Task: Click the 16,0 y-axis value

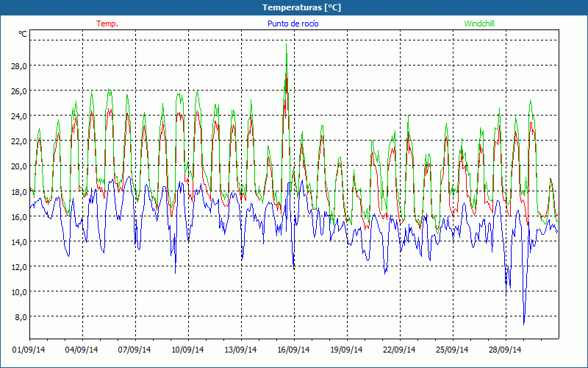Action: point(19,217)
